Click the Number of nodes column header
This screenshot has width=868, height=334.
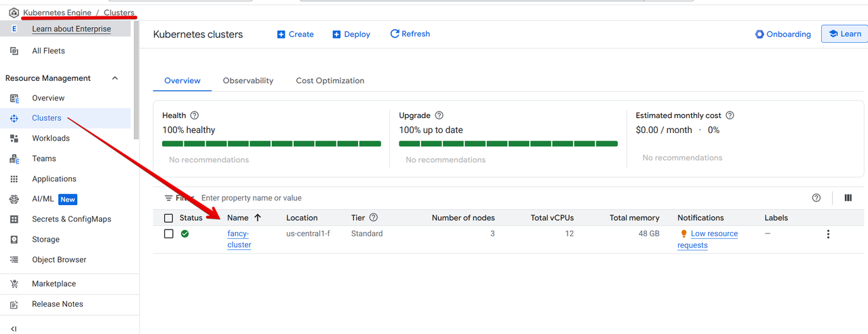point(463,218)
